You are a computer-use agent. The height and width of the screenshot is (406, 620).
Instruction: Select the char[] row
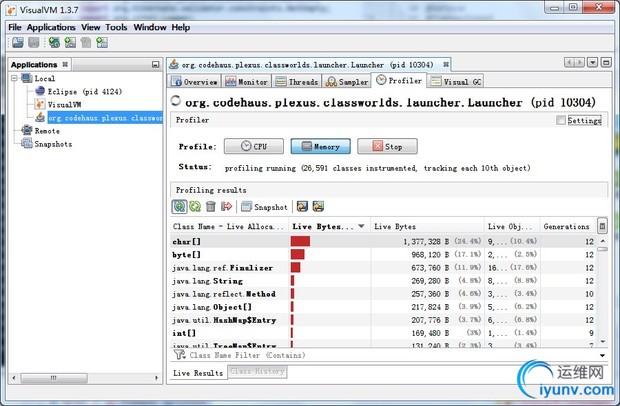(383, 241)
